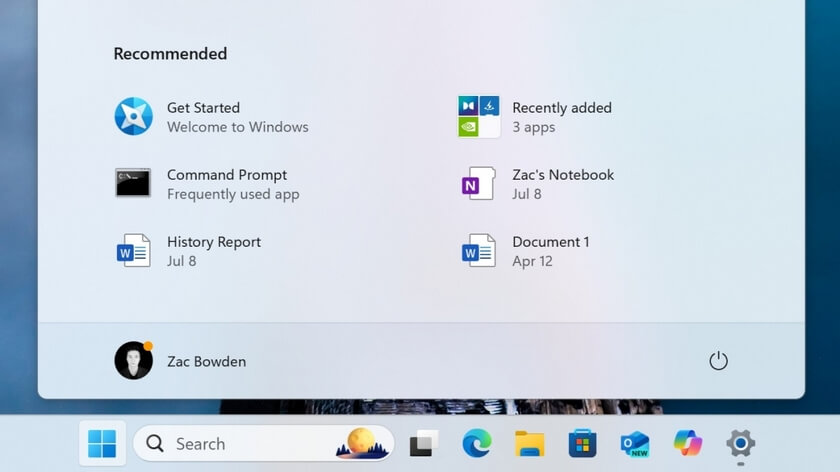Click the Windows Start button
The image size is (840, 472).
[102, 443]
